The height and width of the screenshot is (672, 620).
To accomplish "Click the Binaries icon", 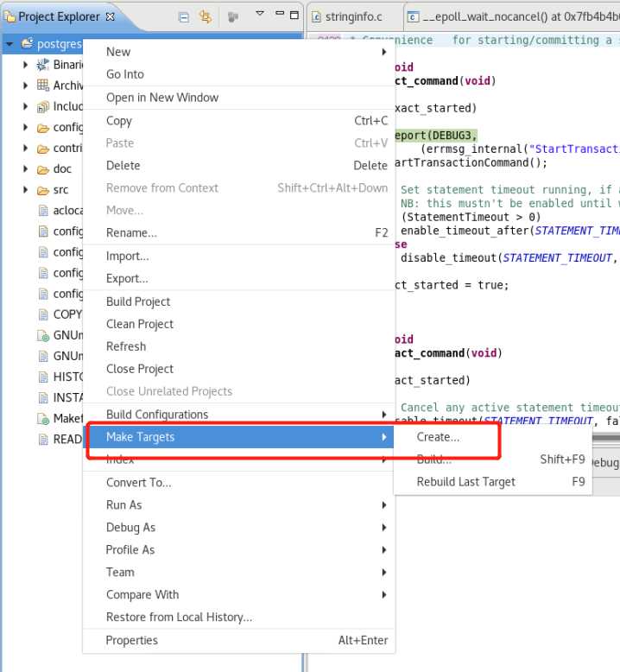I will (x=43, y=65).
